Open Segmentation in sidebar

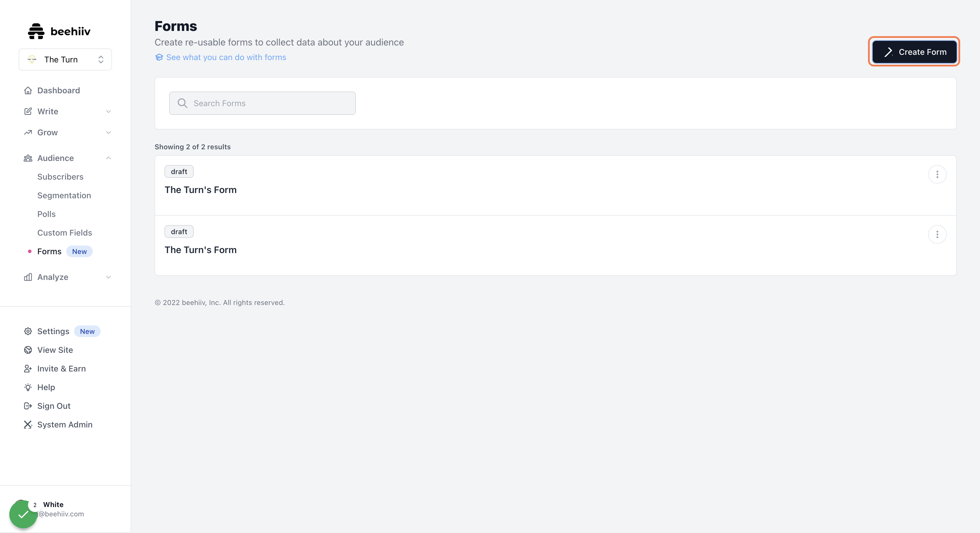pos(64,196)
